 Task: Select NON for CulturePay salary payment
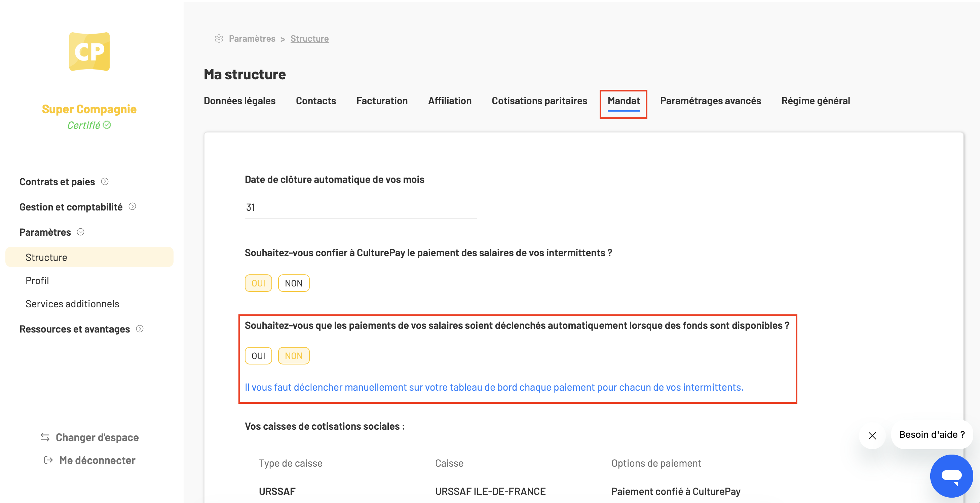tap(294, 283)
